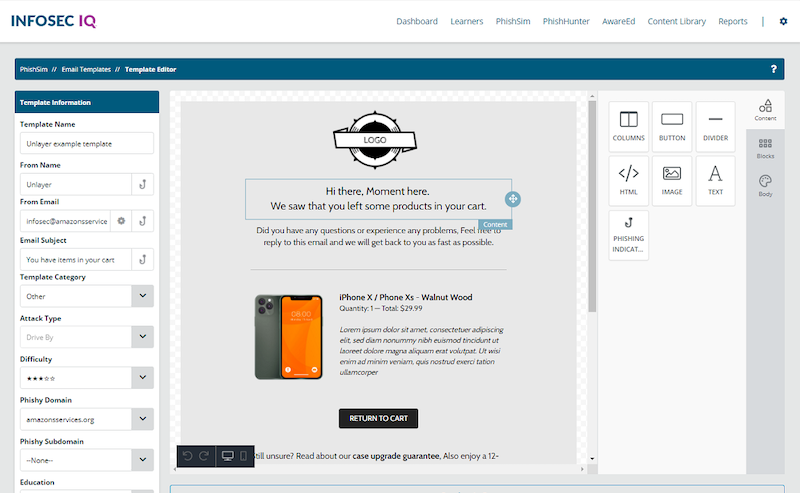Select the Columns content tool
800x493 pixels.
[x=629, y=127]
